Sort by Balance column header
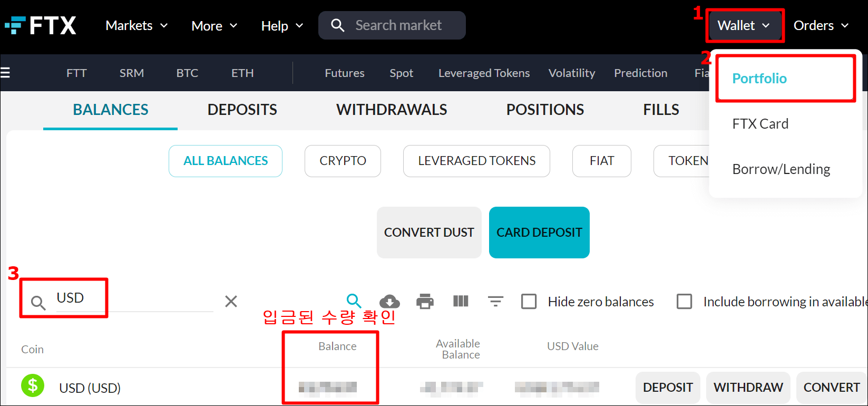Viewport: 868px width, 406px height. [x=337, y=346]
